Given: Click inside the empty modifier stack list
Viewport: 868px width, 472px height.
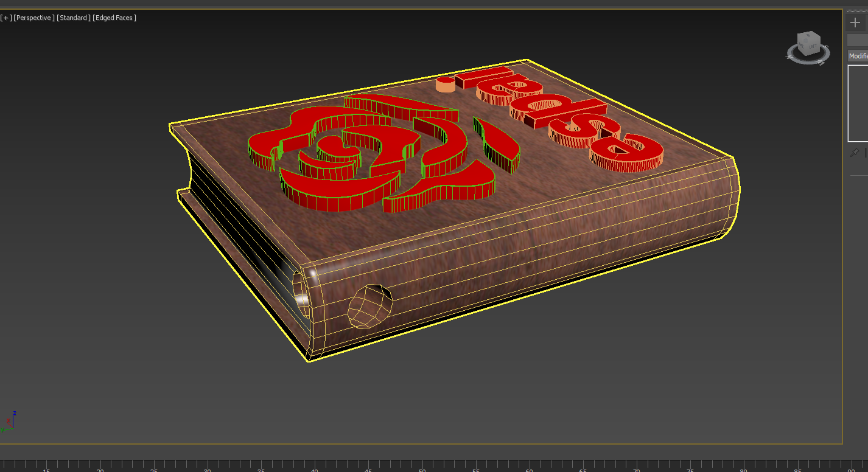Looking at the screenshot, I should pyautogui.click(x=858, y=103).
